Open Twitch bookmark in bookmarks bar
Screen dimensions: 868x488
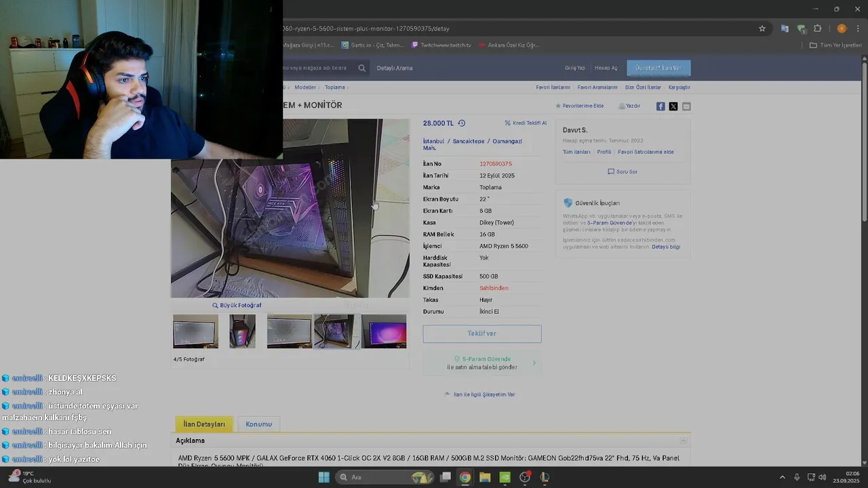(441, 45)
